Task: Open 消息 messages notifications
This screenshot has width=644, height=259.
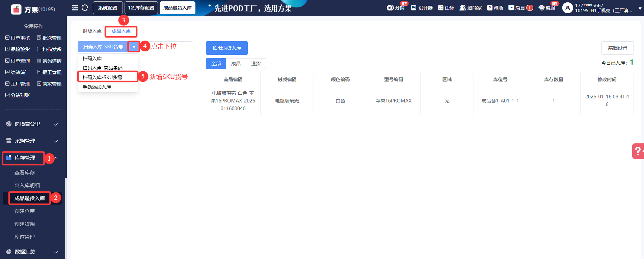Action: click(520, 8)
